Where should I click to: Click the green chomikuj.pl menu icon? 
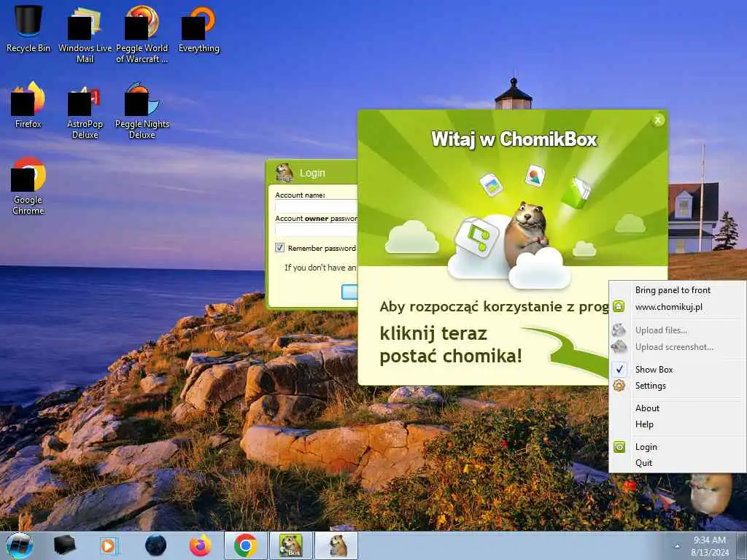coord(619,307)
